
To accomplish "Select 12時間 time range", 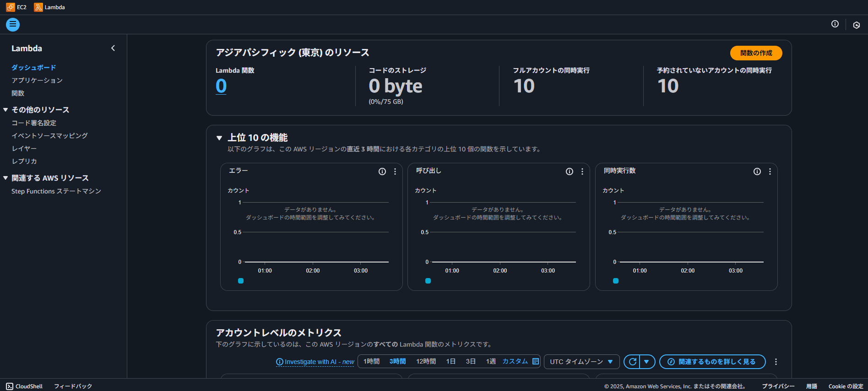I will pyautogui.click(x=426, y=361).
